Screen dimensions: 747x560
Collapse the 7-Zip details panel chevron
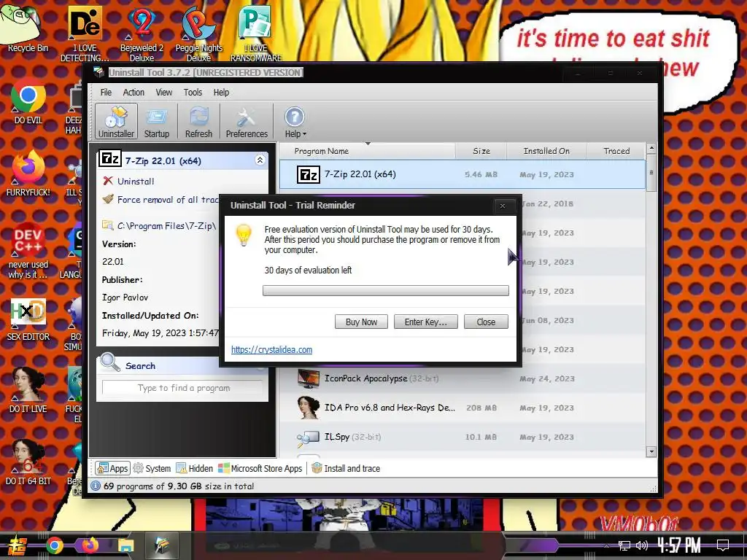(x=260, y=160)
